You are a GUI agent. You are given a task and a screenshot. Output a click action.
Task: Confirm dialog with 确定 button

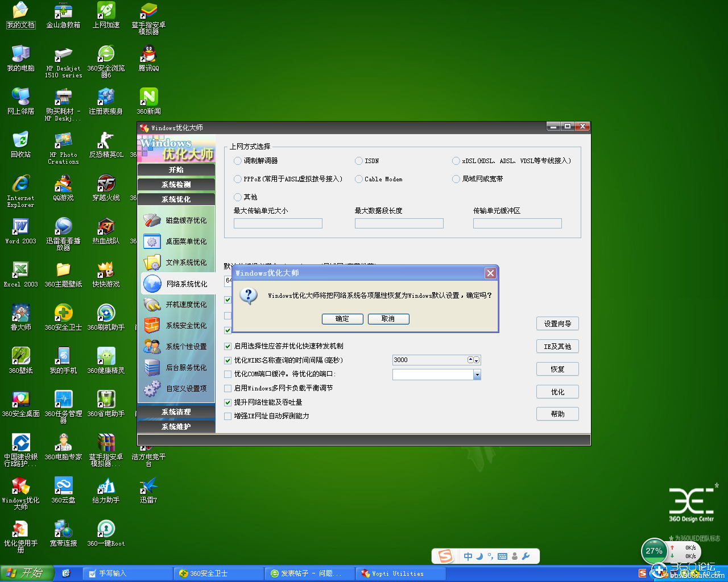pyautogui.click(x=342, y=319)
